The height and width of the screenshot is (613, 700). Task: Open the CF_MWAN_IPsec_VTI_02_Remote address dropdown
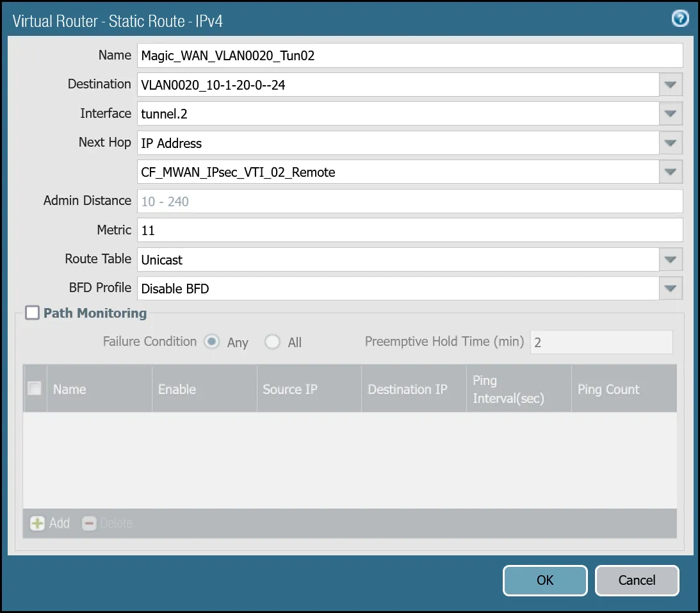pos(671,172)
